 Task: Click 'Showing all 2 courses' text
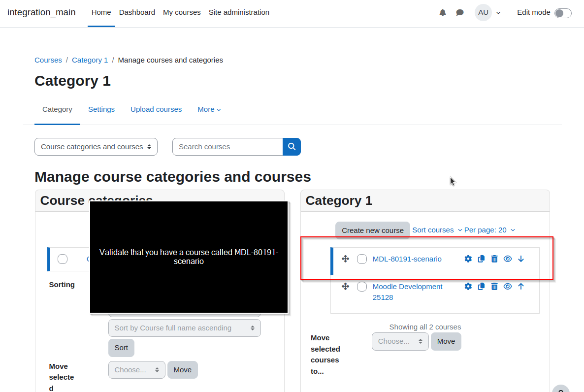(x=425, y=327)
